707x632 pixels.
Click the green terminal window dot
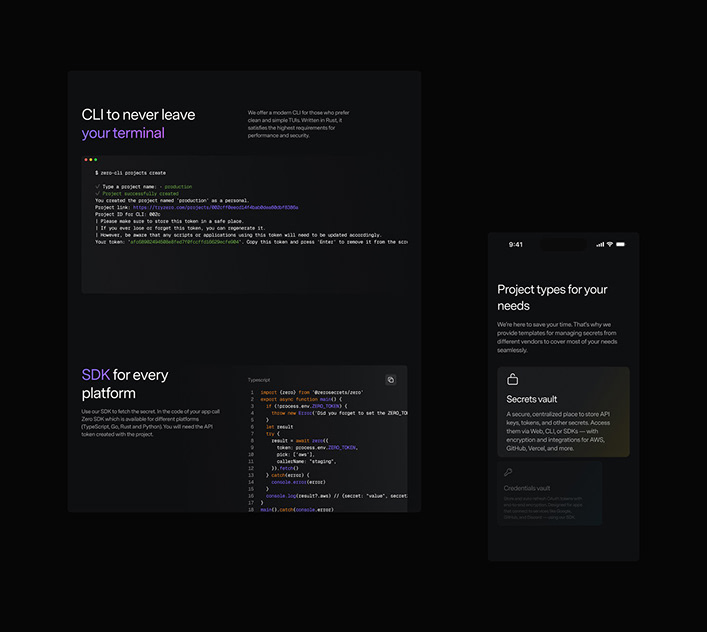click(x=96, y=160)
